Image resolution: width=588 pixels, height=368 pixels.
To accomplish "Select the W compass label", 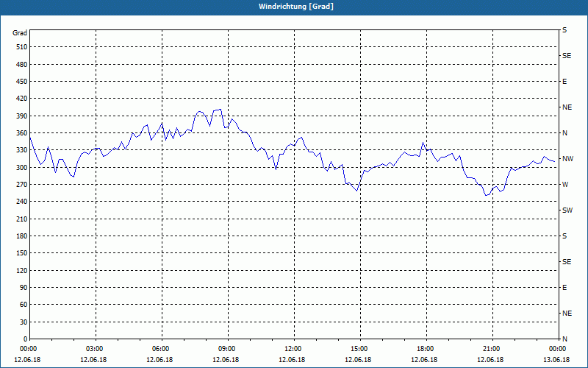I will pos(565,185).
